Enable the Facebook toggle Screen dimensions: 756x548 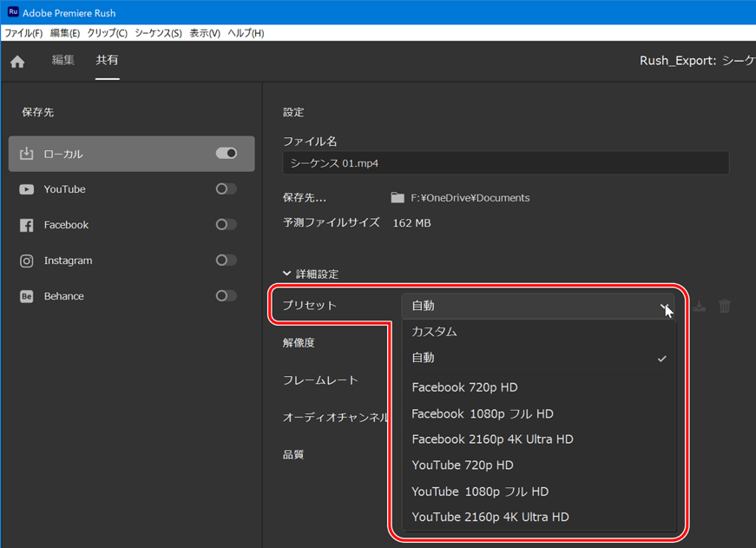coord(227,225)
